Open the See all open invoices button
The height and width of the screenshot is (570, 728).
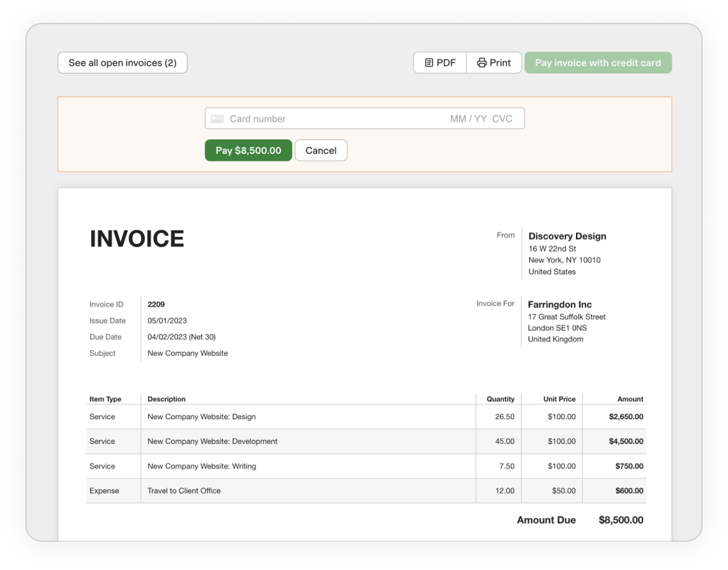click(x=122, y=62)
